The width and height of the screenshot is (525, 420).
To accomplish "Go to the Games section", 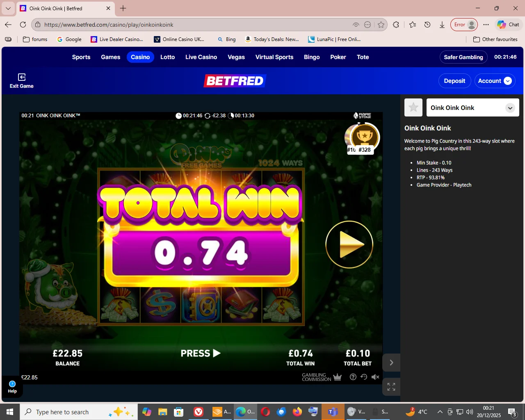I will pyautogui.click(x=111, y=57).
